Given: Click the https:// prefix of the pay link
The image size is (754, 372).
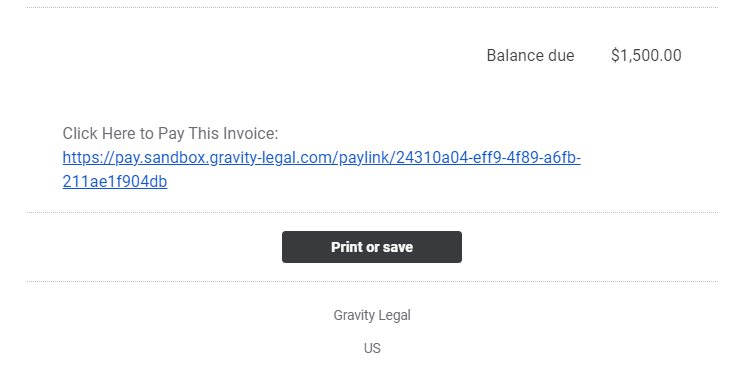Looking at the screenshot, I should pyautogui.click(x=88, y=158).
